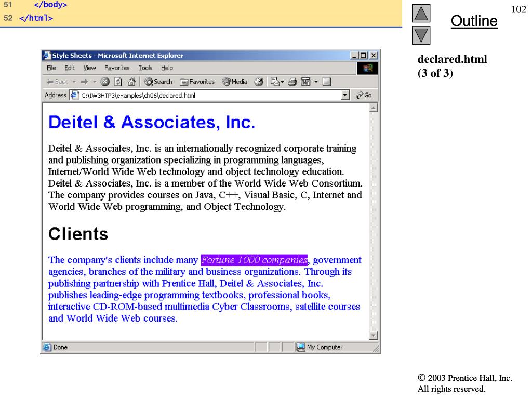This screenshot has height=399, width=532.
Task: Open the Media toolbar button
Action: (x=235, y=82)
